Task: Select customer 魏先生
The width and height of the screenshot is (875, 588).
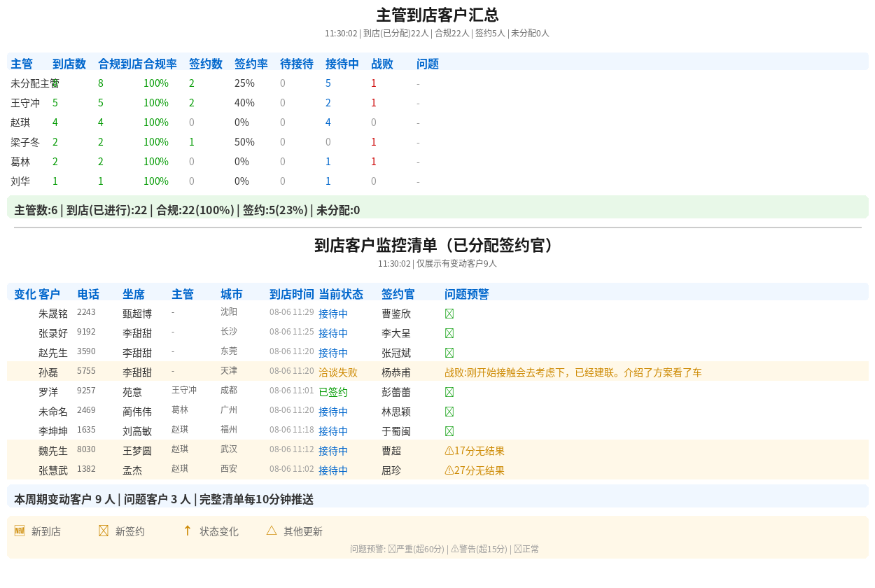Action: coord(53,451)
